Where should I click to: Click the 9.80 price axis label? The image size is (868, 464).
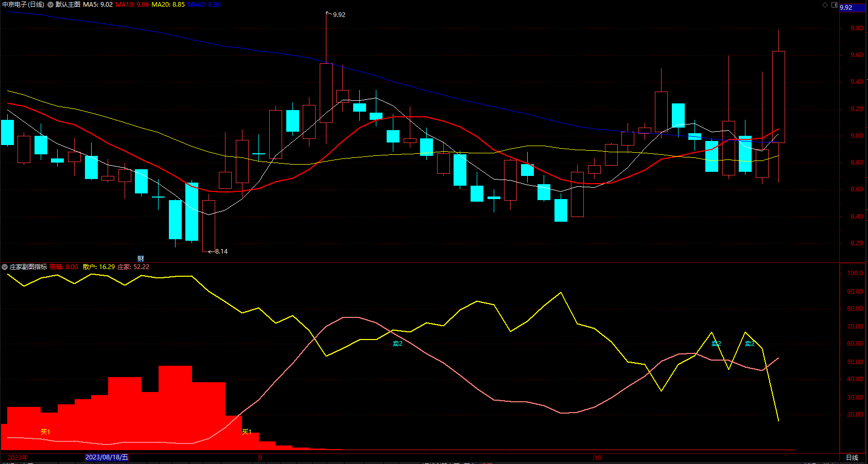[x=857, y=28]
